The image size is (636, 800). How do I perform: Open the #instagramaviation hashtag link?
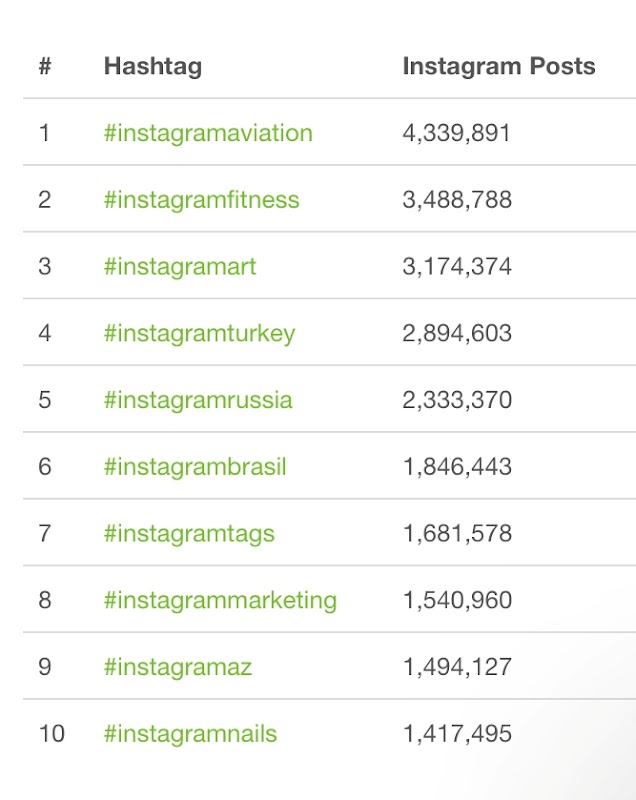pyautogui.click(x=208, y=133)
